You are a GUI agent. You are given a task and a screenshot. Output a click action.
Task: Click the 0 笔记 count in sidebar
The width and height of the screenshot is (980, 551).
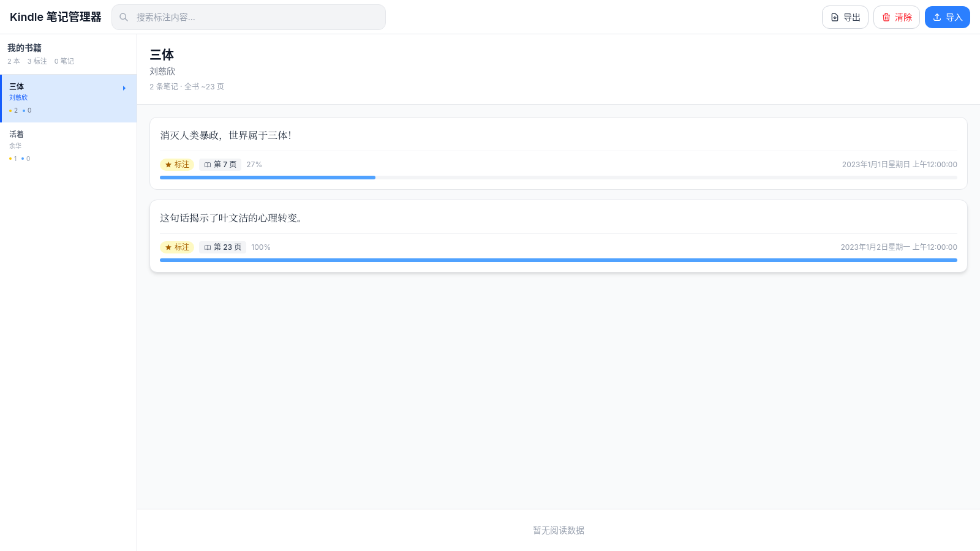[x=64, y=61]
